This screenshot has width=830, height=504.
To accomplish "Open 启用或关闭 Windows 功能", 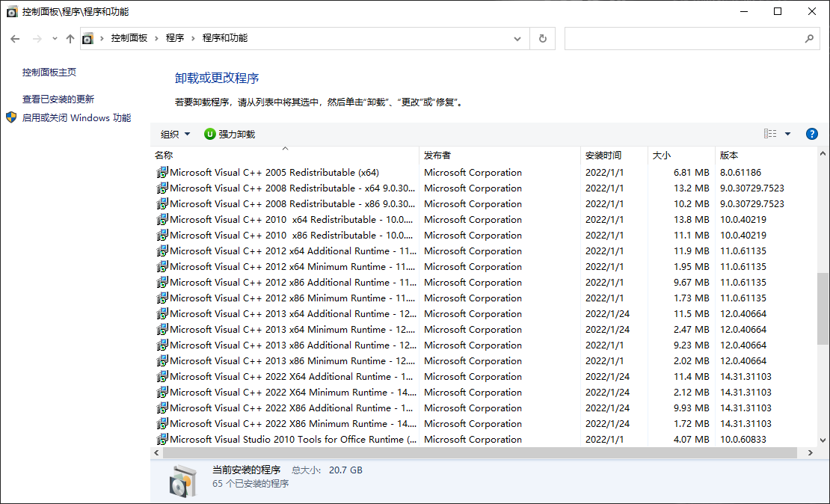I will 76,117.
